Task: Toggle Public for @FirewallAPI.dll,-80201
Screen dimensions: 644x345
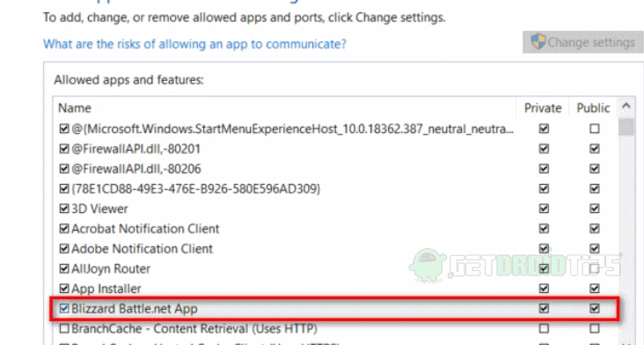Action: 595,149
